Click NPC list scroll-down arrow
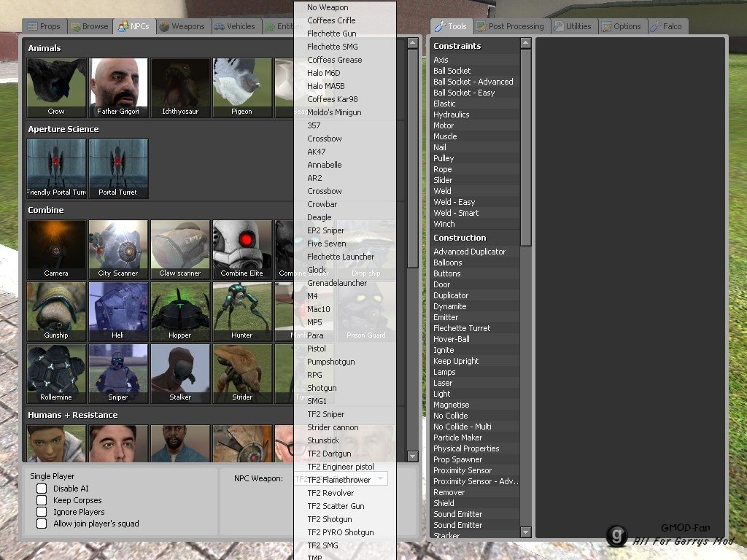 [413, 456]
